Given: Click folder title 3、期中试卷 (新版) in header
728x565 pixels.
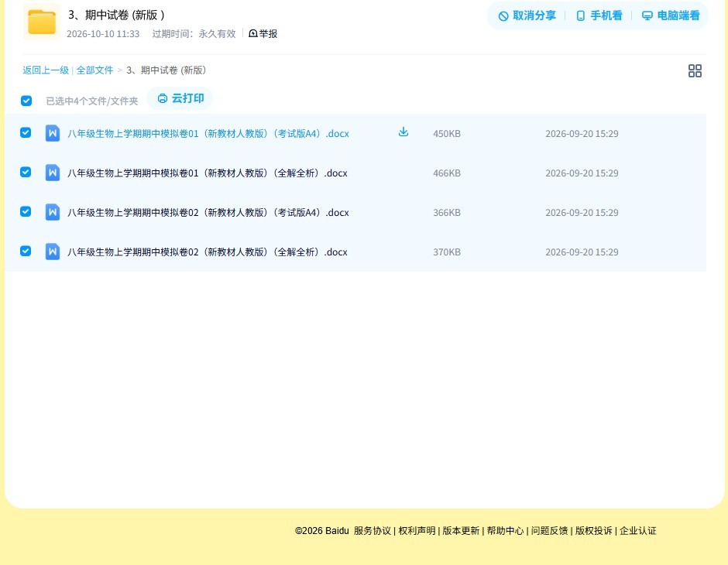Looking at the screenshot, I should pyautogui.click(x=116, y=15).
